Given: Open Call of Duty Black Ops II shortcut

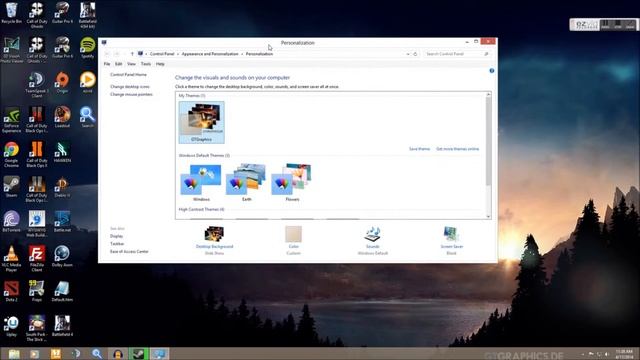Looking at the screenshot, I should click(x=37, y=155).
